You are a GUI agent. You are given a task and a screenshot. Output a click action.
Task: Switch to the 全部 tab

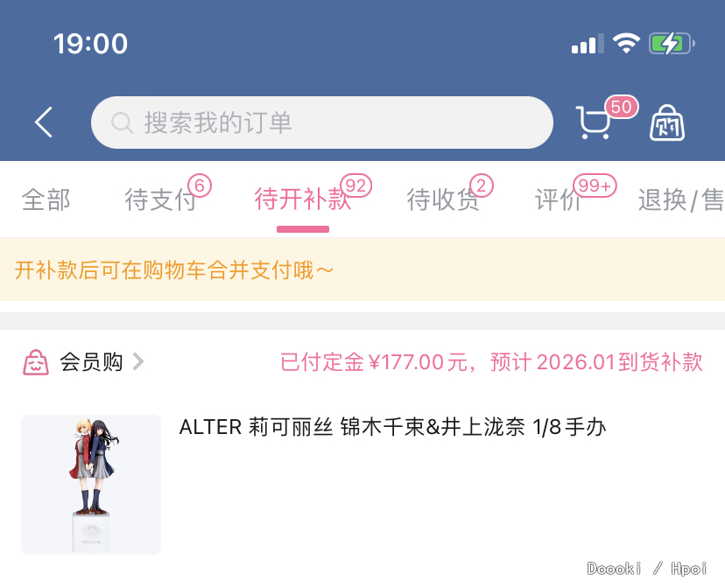46,199
